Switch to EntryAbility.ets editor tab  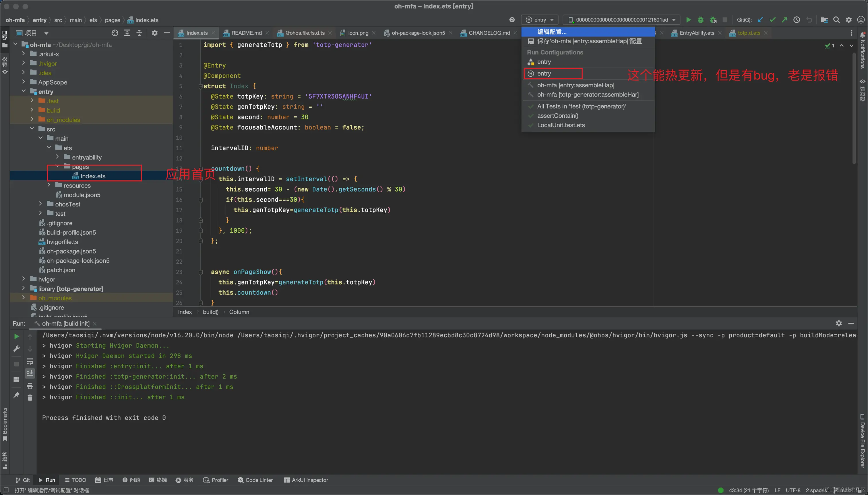(697, 33)
